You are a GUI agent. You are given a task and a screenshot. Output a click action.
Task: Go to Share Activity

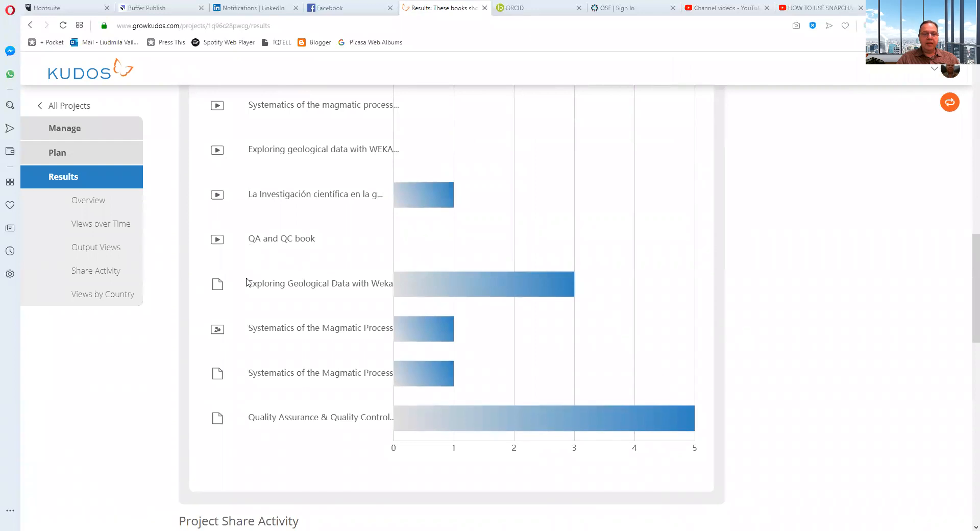[96, 271]
